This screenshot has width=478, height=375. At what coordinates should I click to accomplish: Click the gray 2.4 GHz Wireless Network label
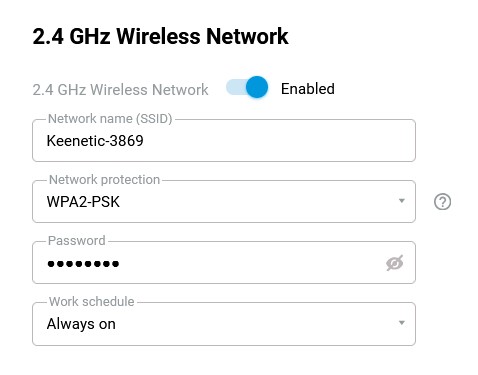click(x=120, y=90)
